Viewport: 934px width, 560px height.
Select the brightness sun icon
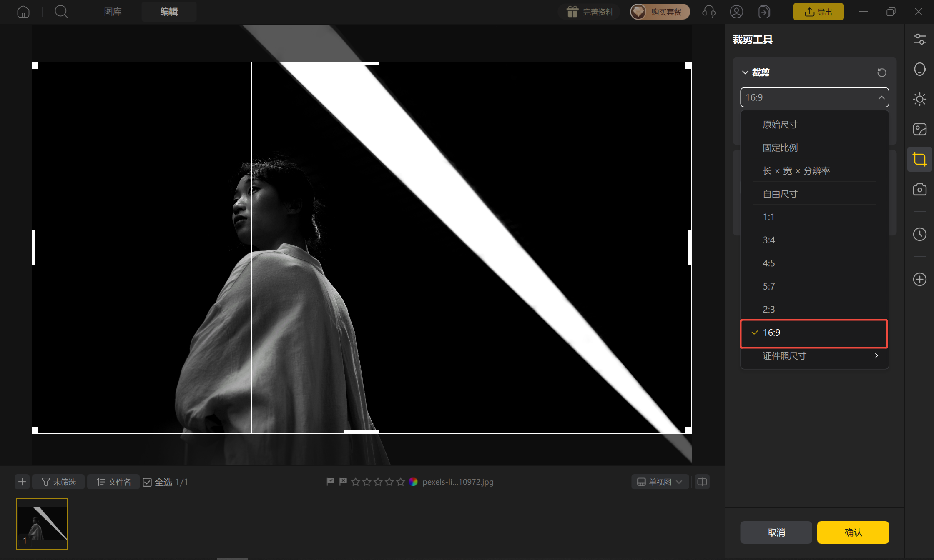tap(919, 99)
